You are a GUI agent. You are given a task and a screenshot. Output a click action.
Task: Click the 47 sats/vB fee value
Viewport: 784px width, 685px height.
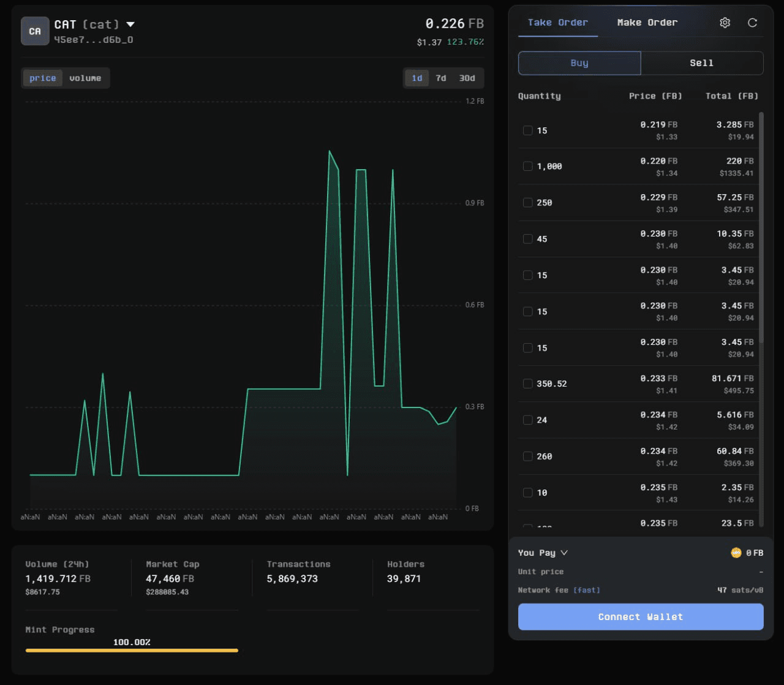click(741, 590)
